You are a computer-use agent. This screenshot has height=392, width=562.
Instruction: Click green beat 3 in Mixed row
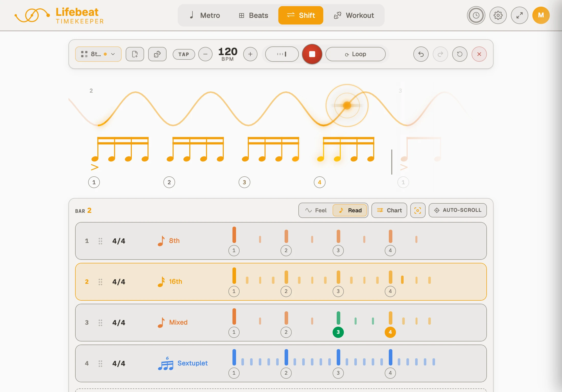click(338, 332)
